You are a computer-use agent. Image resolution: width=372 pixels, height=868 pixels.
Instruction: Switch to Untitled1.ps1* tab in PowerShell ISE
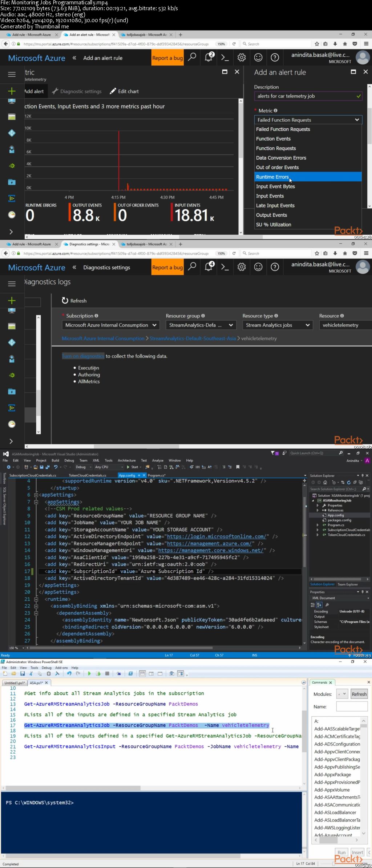(14, 683)
